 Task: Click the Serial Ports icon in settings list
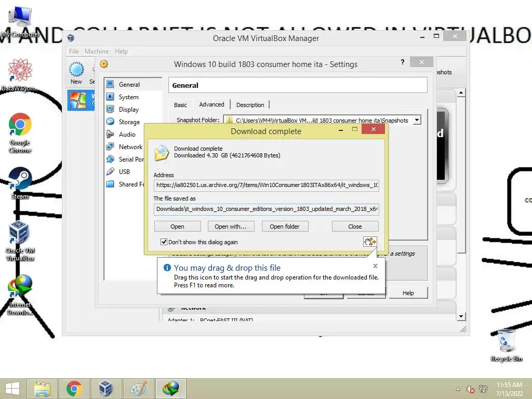click(110, 159)
